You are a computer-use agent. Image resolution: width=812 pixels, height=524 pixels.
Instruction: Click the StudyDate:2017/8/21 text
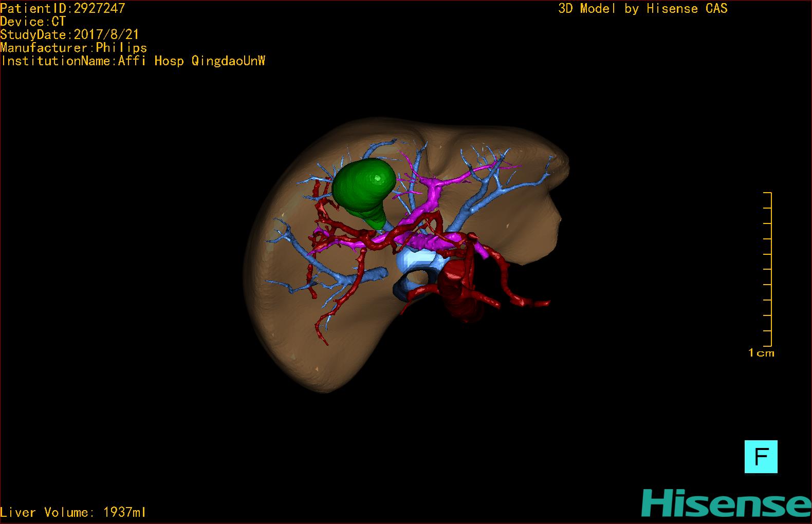69,35
